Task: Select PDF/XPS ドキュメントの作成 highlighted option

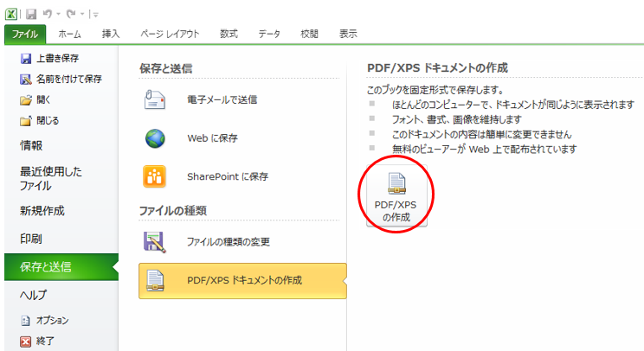Action: pyautogui.click(x=242, y=281)
